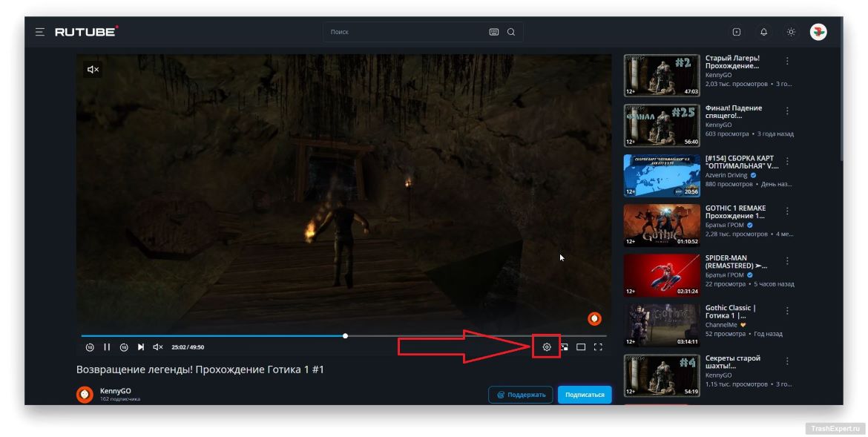This screenshot has width=868, height=437.
Task: Enable picture-in-picture mode
Action: (x=564, y=346)
